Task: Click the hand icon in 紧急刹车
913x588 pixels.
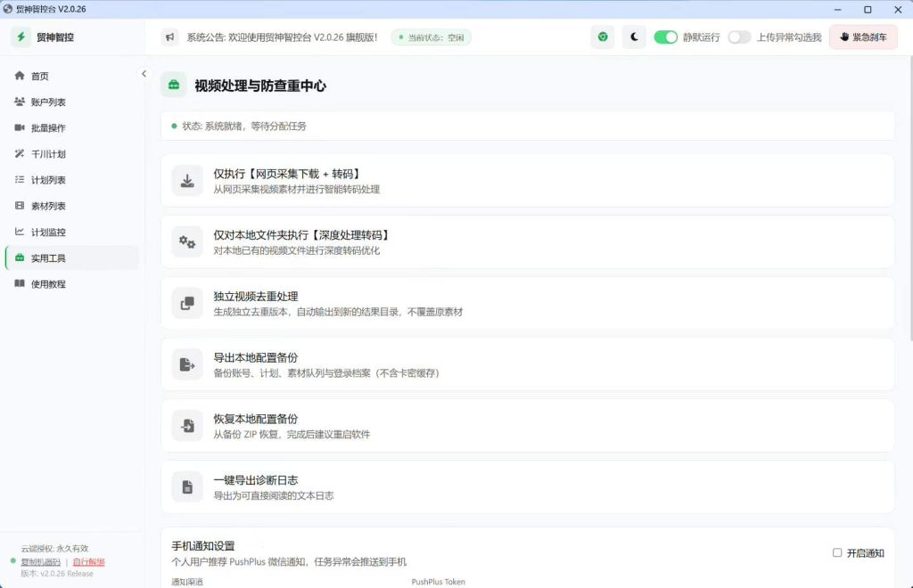Action: pyautogui.click(x=844, y=37)
